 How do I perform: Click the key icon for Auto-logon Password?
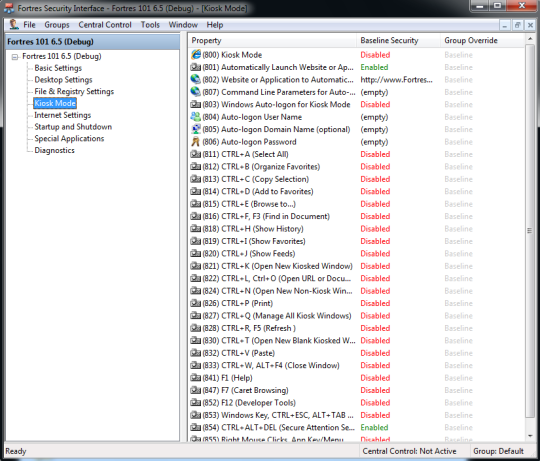[x=196, y=142]
